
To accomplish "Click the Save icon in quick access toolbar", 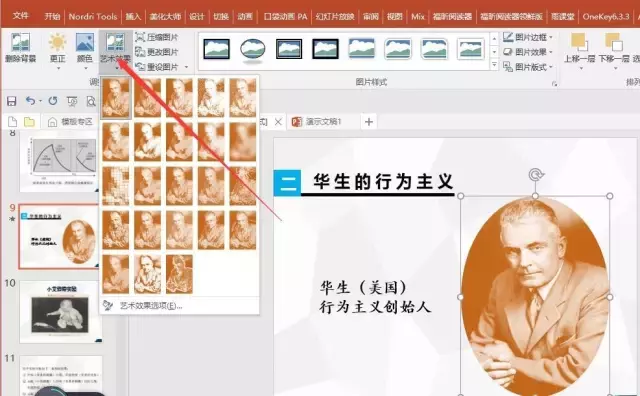I will click(x=11, y=101).
